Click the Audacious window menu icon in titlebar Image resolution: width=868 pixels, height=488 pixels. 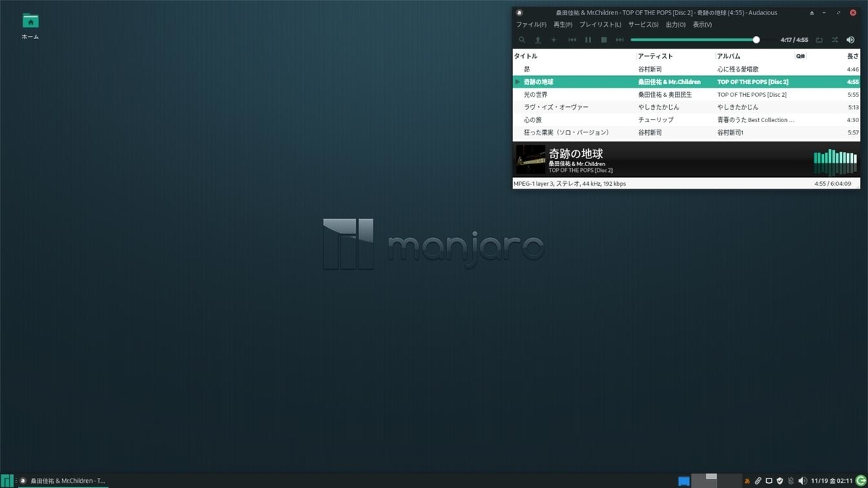pyautogui.click(x=519, y=12)
